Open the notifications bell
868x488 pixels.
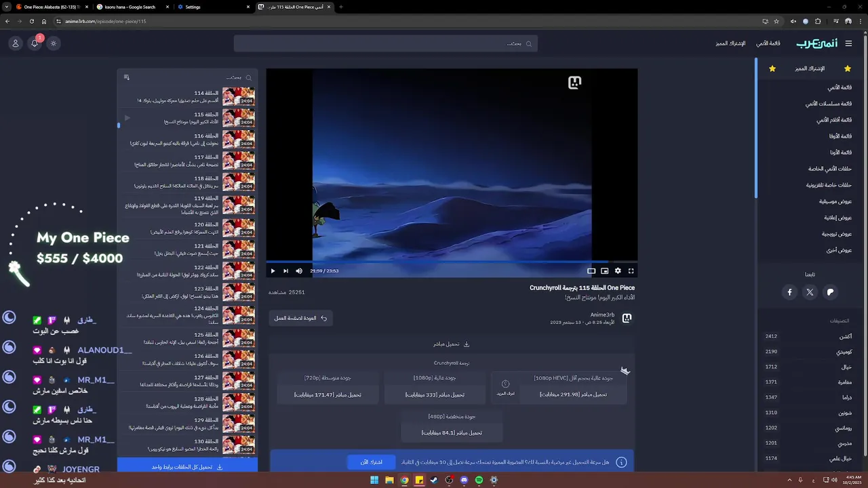coord(35,43)
